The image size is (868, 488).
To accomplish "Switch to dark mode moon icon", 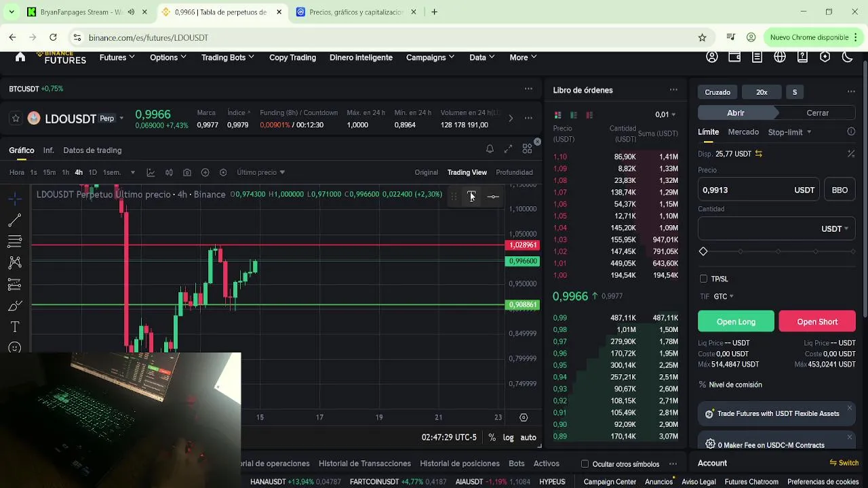I will [848, 57].
